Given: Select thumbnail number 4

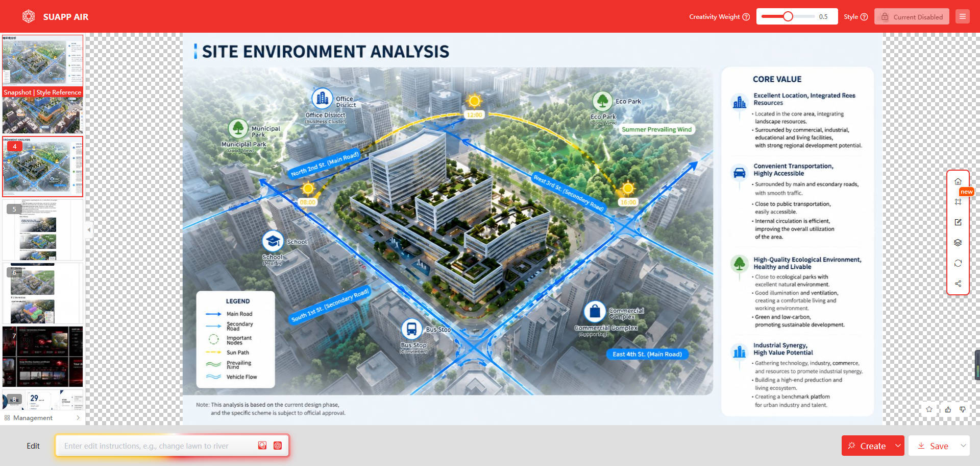Looking at the screenshot, I should [42, 166].
